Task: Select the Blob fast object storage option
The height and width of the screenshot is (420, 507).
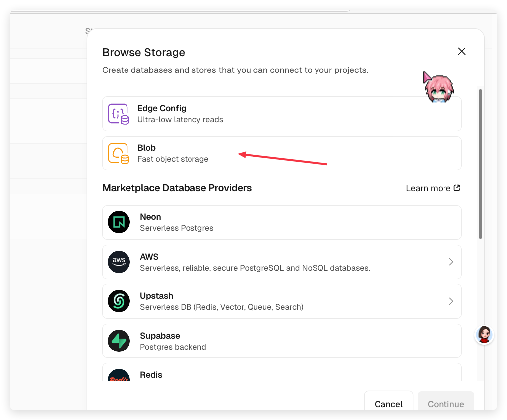Action: [x=282, y=153]
